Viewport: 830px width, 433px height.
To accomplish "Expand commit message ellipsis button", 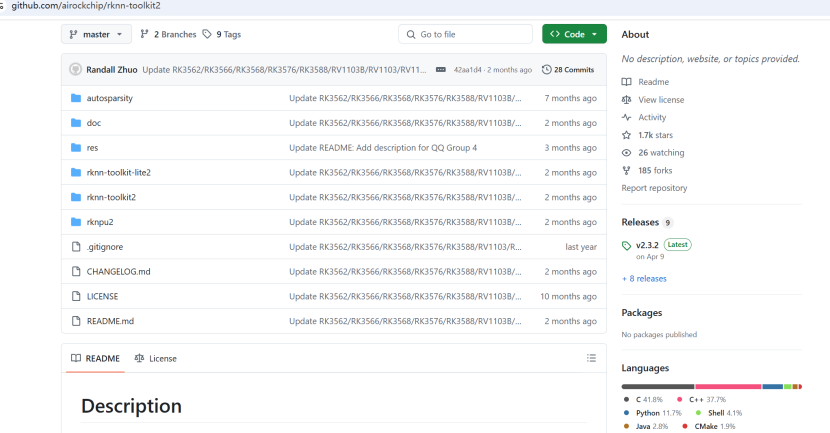I will (440, 70).
